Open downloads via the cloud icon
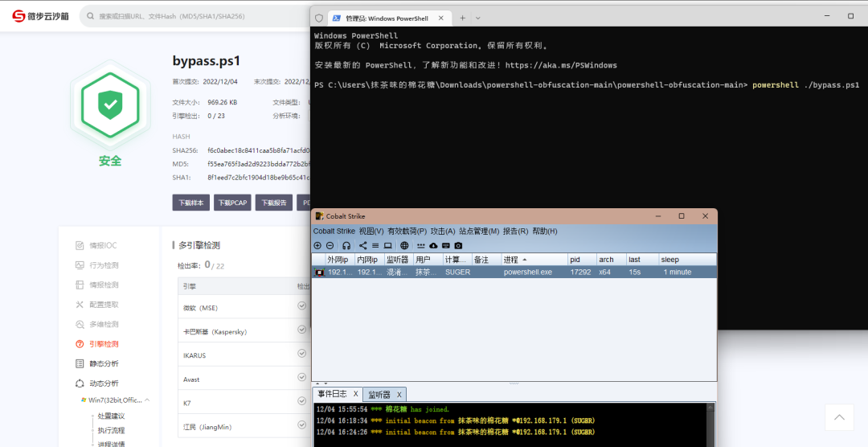 tap(433, 245)
